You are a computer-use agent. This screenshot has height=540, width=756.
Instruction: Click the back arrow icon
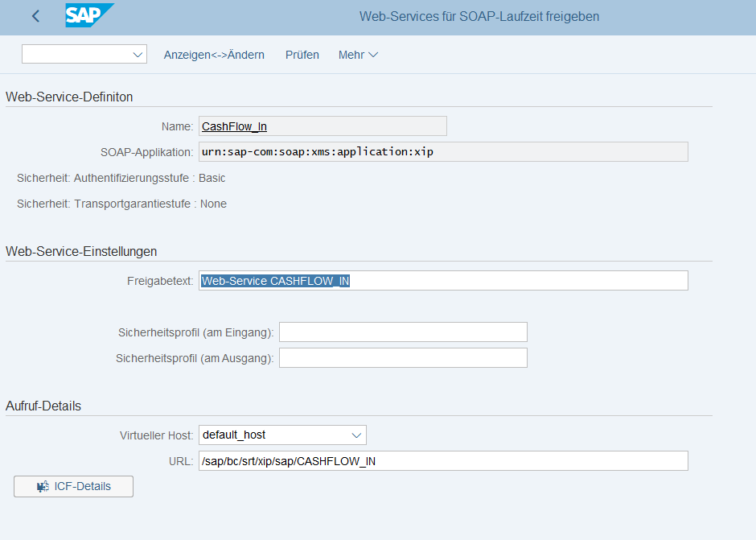coord(35,16)
